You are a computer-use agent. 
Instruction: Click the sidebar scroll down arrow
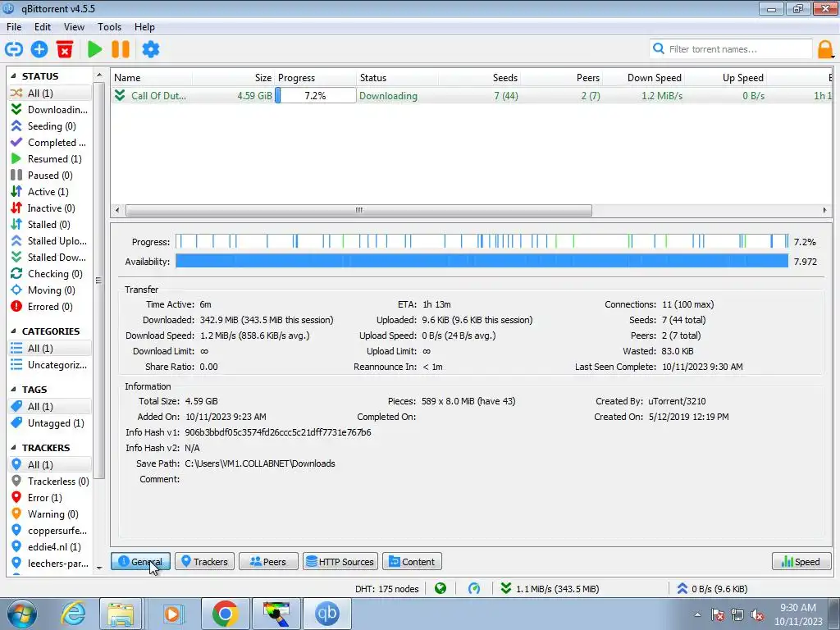[x=99, y=568]
